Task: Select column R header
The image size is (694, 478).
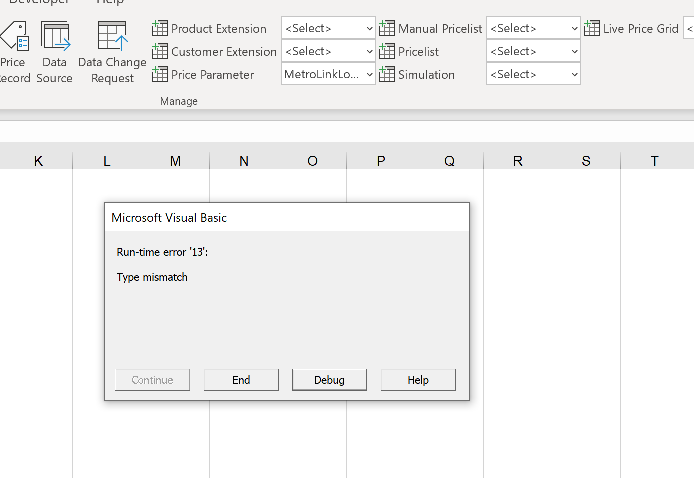Action: 517,161
